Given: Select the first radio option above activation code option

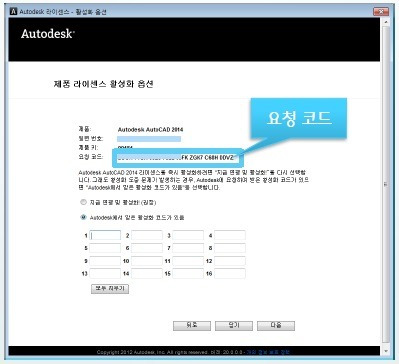Looking at the screenshot, I should click(x=83, y=202).
